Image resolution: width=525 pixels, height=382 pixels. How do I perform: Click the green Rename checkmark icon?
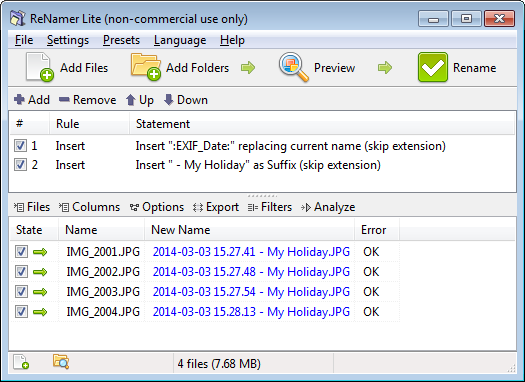point(433,67)
